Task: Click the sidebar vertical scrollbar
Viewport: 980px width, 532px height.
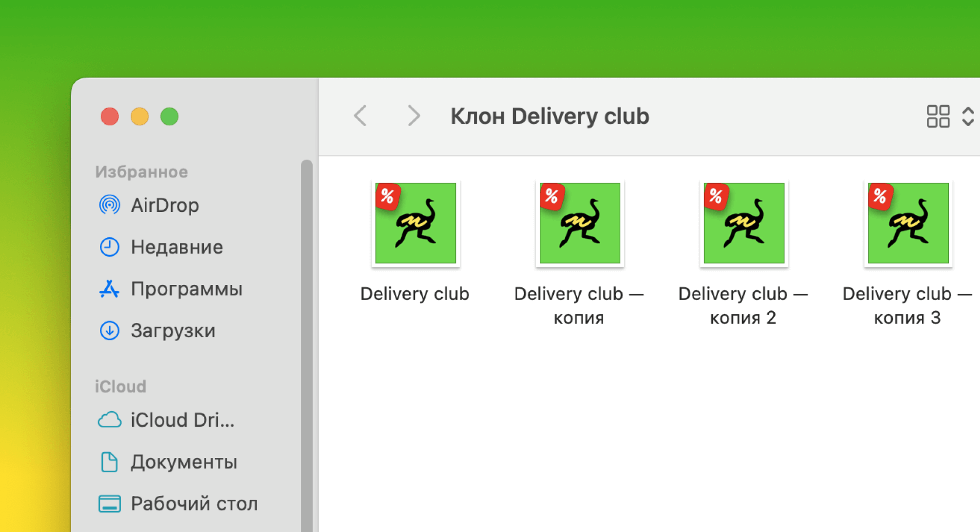Action: tap(307, 346)
